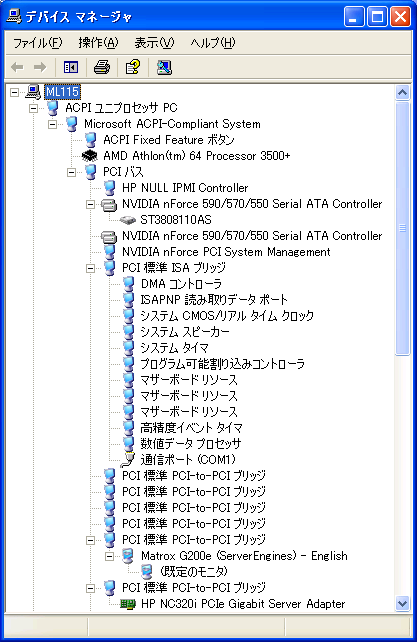Select the AMD Athlon processor chip icon

[x=90, y=156]
